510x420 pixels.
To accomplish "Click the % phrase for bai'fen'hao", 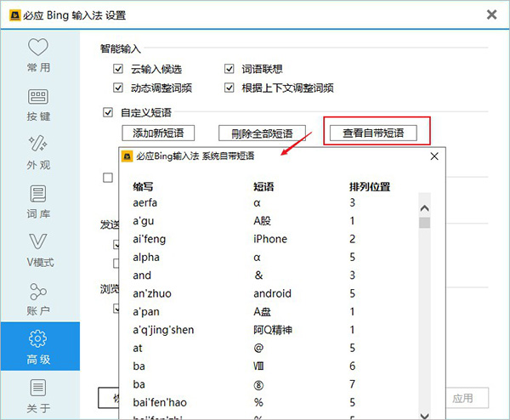I will point(258,403).
